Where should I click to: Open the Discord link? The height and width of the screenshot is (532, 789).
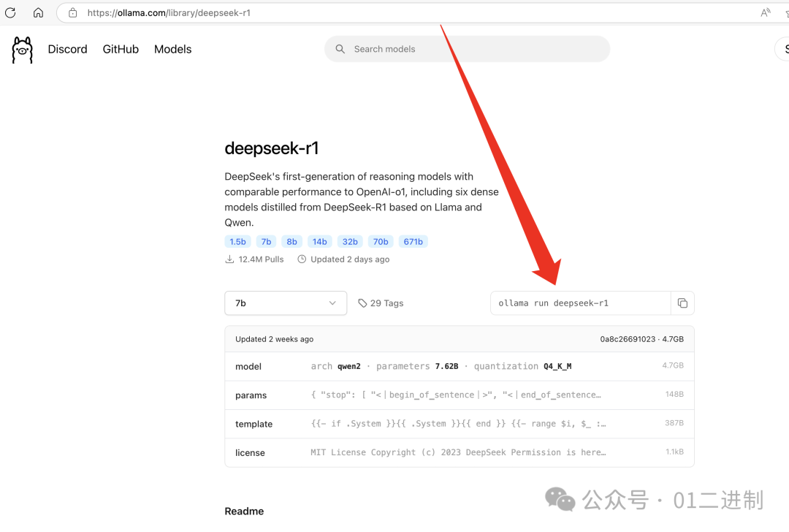(x=67, y=49)
